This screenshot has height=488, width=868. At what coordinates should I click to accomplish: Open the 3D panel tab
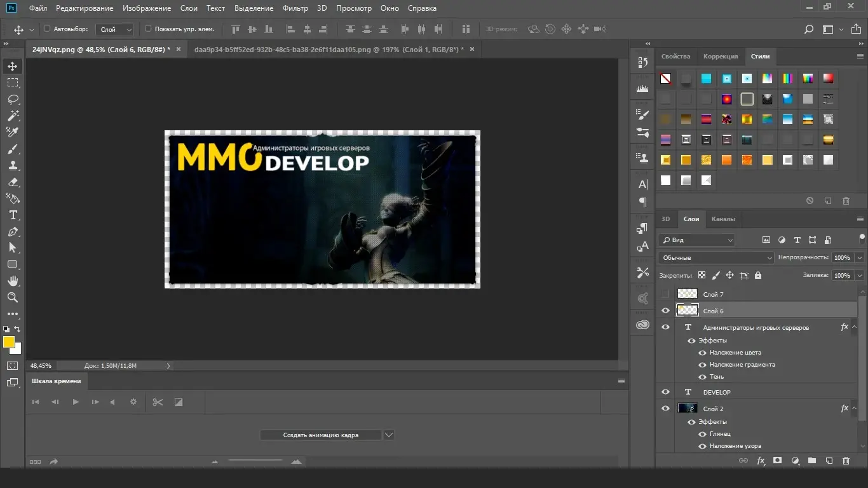666,219
